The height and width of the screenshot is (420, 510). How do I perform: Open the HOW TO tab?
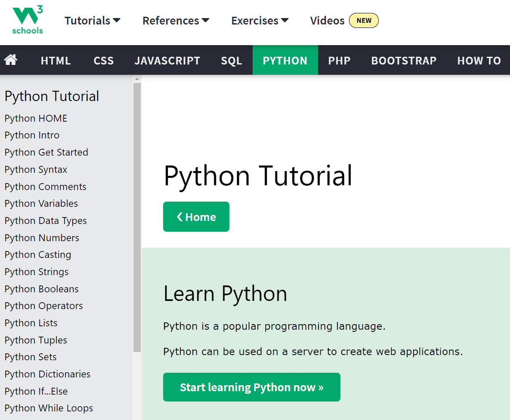click(x=479, y=61)
